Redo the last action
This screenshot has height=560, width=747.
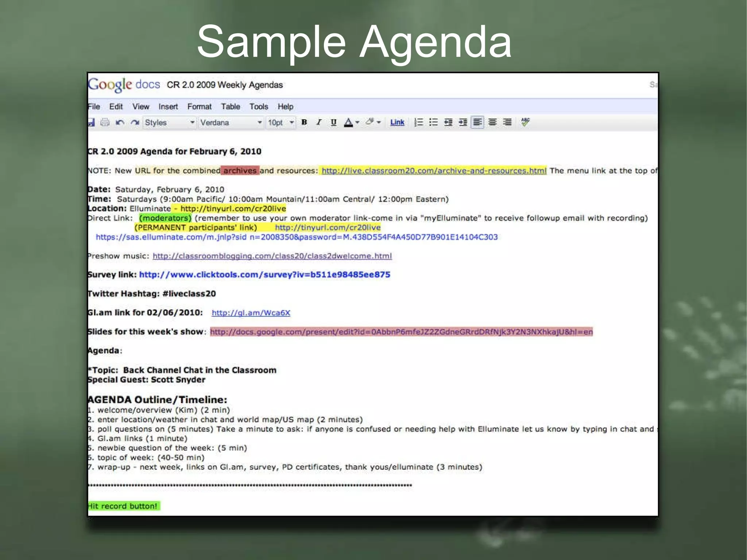[135, 122]
